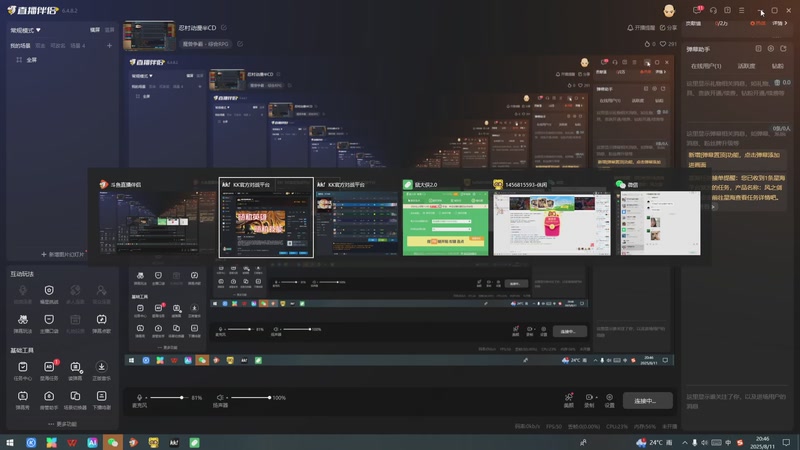Switch to 1456815593 QQ window thumbnail
Viewport: 800px width, 450px height.
(x=552, y=217)
